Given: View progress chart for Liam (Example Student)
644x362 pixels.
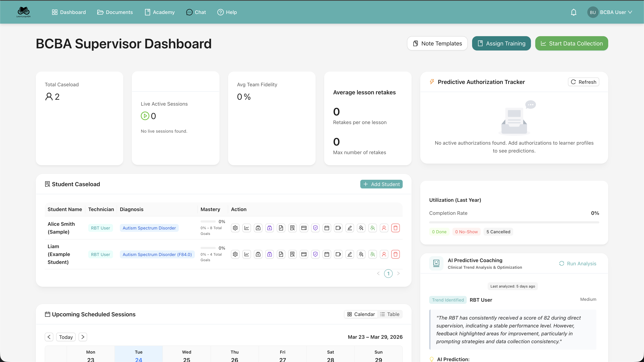Looking at the screenshot, I should pos(247,254).
